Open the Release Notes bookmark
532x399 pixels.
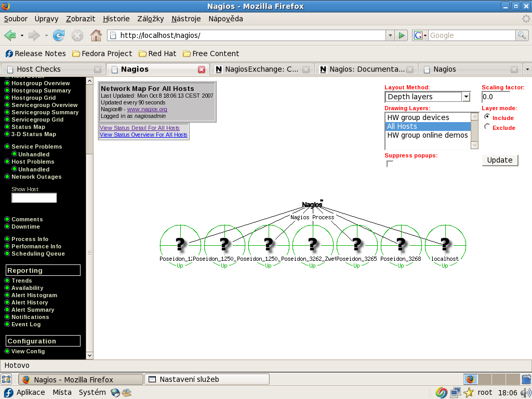(x=36, y=54)
